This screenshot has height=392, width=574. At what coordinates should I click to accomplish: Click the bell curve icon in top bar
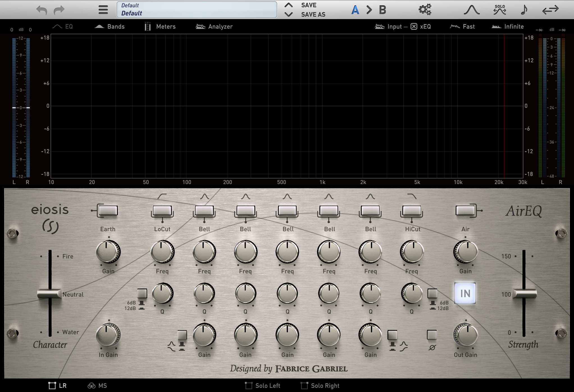[x=472, y=10]
